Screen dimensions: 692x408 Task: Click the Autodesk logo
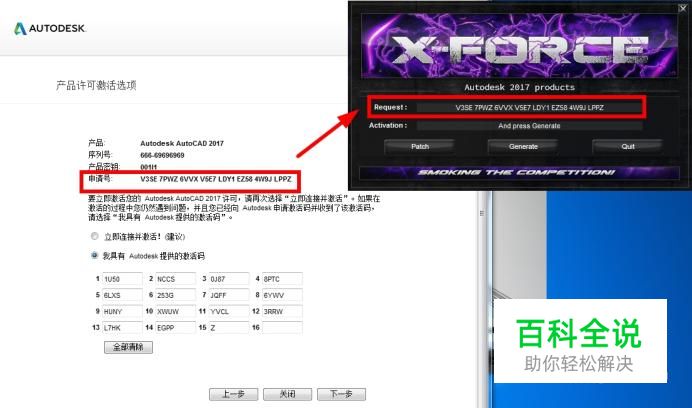pos(49,29)
